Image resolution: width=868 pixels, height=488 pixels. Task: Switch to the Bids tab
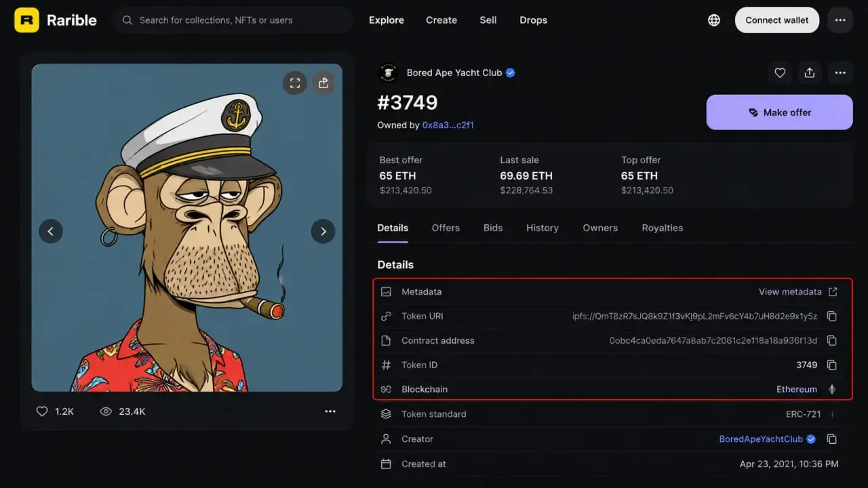point(493,228)
